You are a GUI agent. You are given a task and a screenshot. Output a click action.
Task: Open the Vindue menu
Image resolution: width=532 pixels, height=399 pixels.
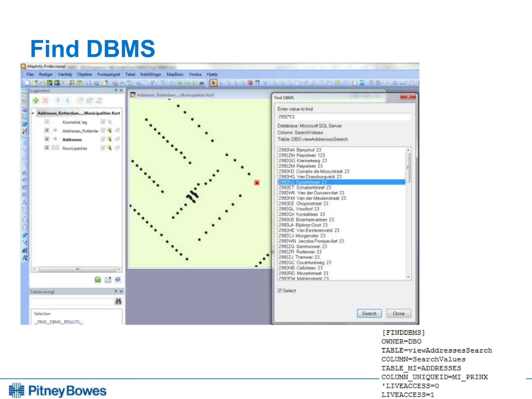(x=195, y=74)
